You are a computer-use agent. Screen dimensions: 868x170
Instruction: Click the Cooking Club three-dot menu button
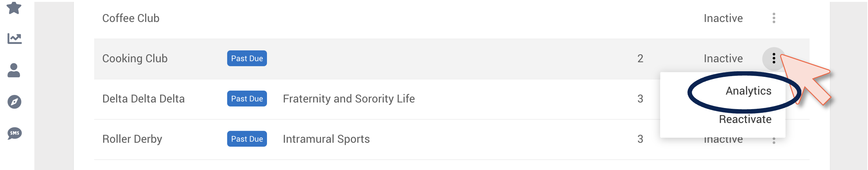coord(774,58)
